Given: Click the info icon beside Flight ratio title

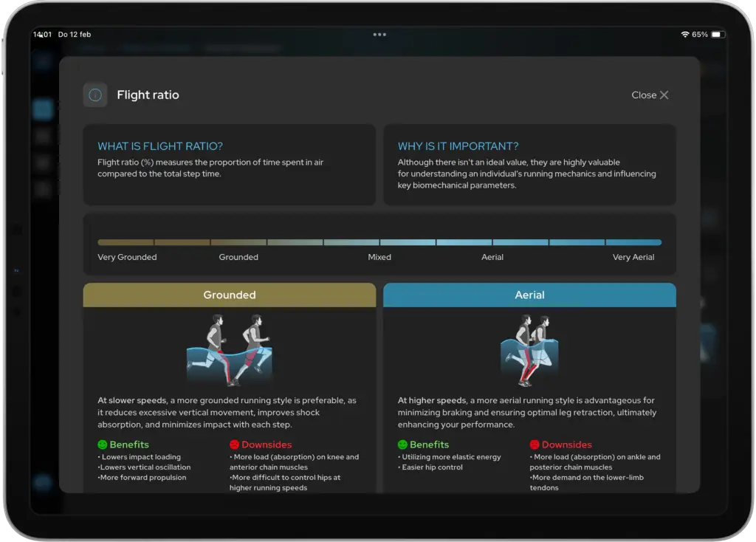Looking at the screenshot, I should 95,95.
